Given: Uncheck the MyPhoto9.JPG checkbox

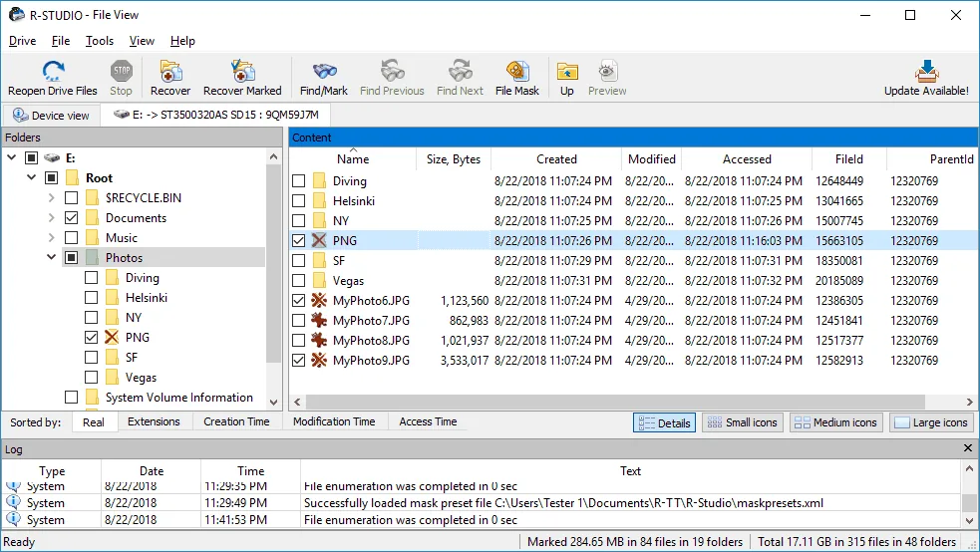Looking at the screenshot, I should [299, 361].
